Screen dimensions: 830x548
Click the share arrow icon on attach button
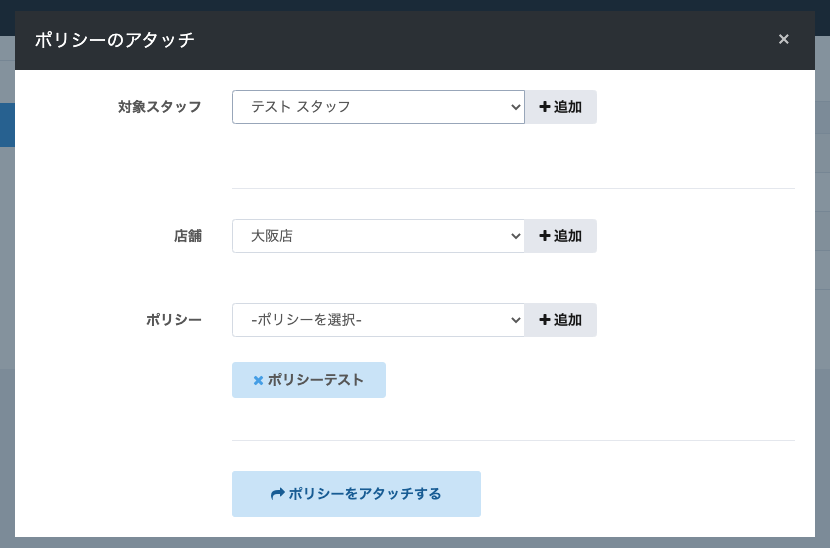(278, 494)
